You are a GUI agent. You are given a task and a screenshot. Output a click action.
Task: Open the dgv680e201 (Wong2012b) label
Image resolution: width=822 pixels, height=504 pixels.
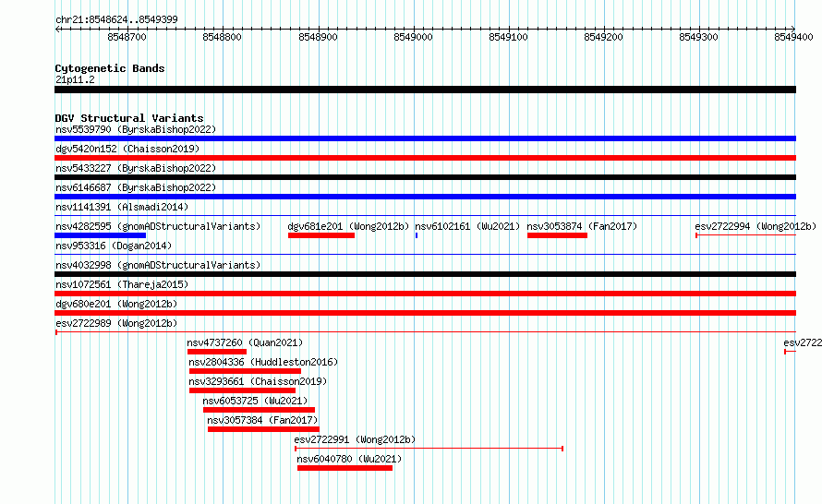tap(116, 304)
